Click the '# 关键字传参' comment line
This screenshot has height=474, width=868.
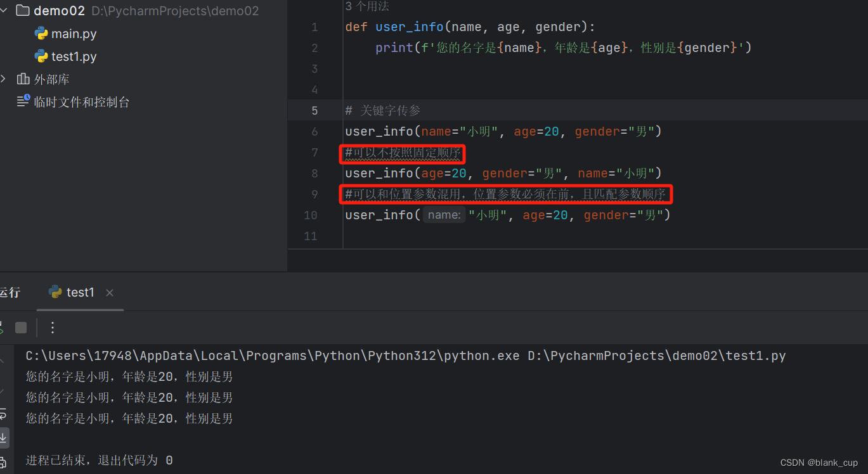tap(383, 111)
